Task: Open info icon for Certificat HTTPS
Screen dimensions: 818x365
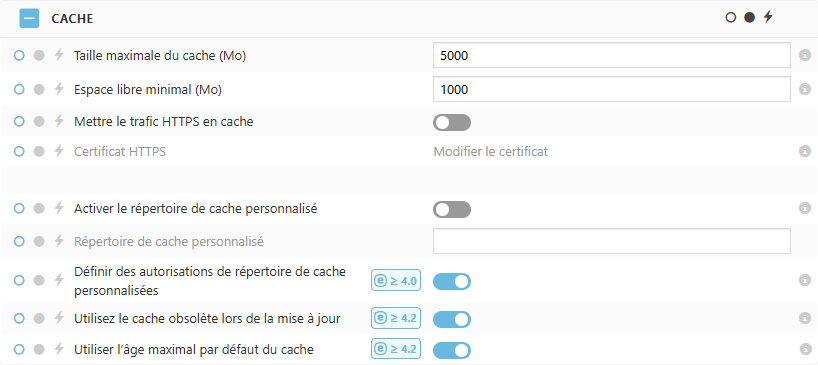Action: click(805, 151)
